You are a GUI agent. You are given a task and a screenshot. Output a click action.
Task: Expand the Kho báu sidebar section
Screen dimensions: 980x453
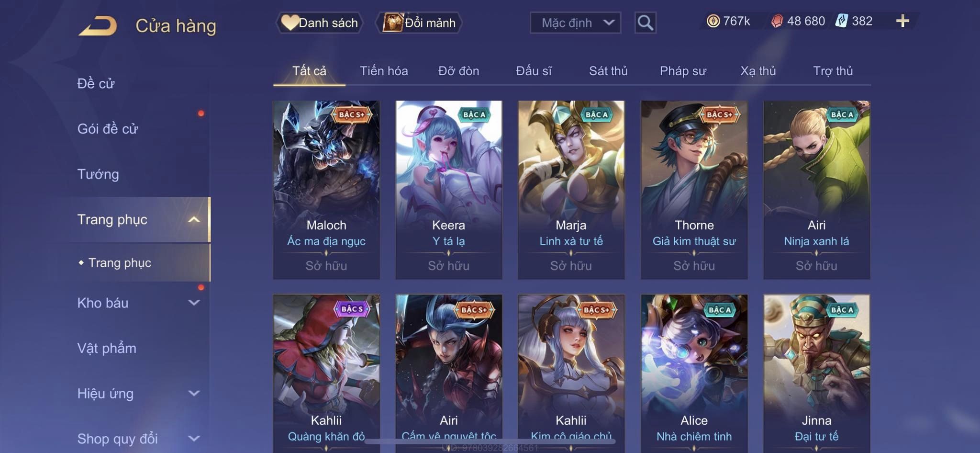click(x=194, y=303)
